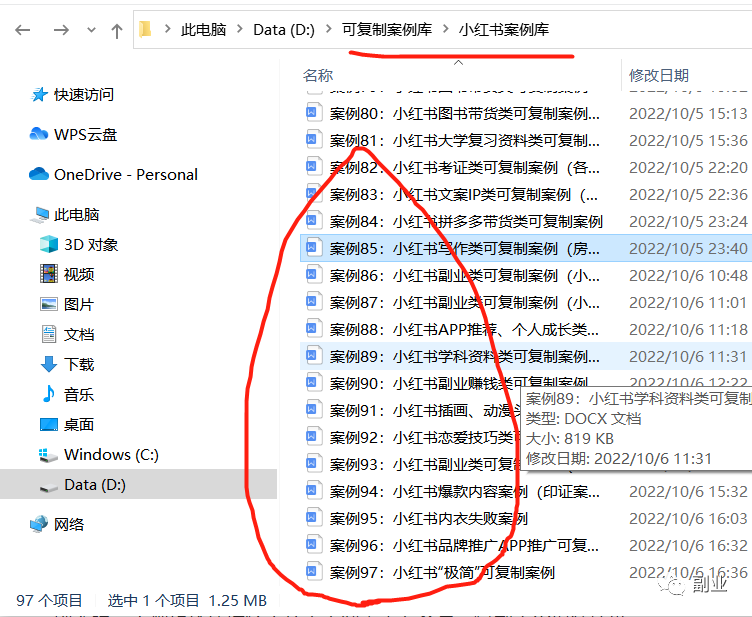Select the 案例97 小红书极简 document icon
The image size is (752, 617).
[314, 572]
